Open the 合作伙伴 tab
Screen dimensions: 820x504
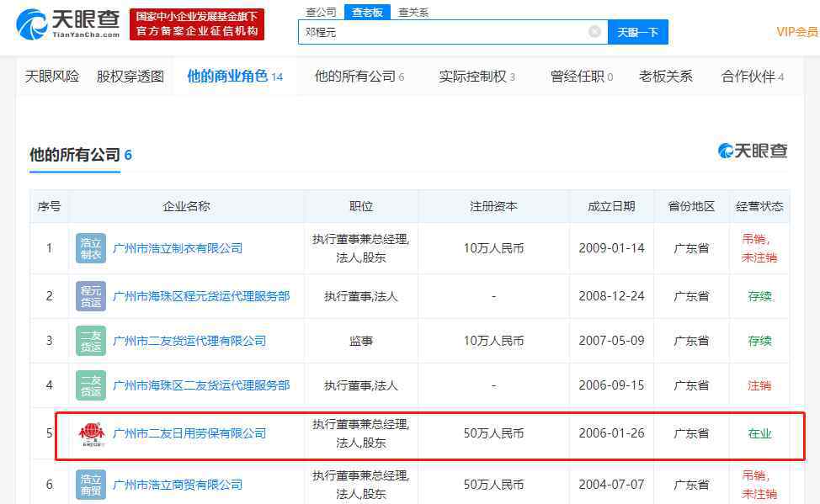coord(753,77)
